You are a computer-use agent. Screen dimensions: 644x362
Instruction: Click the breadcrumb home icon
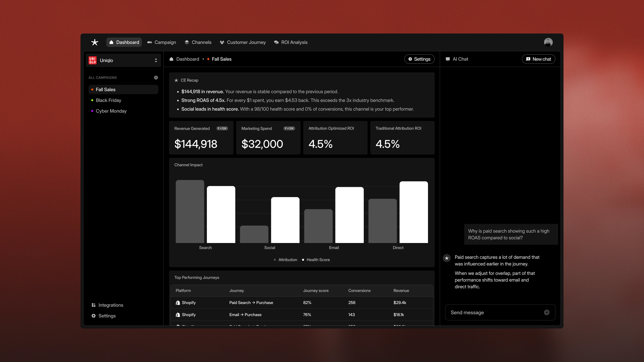click(171, 59)
